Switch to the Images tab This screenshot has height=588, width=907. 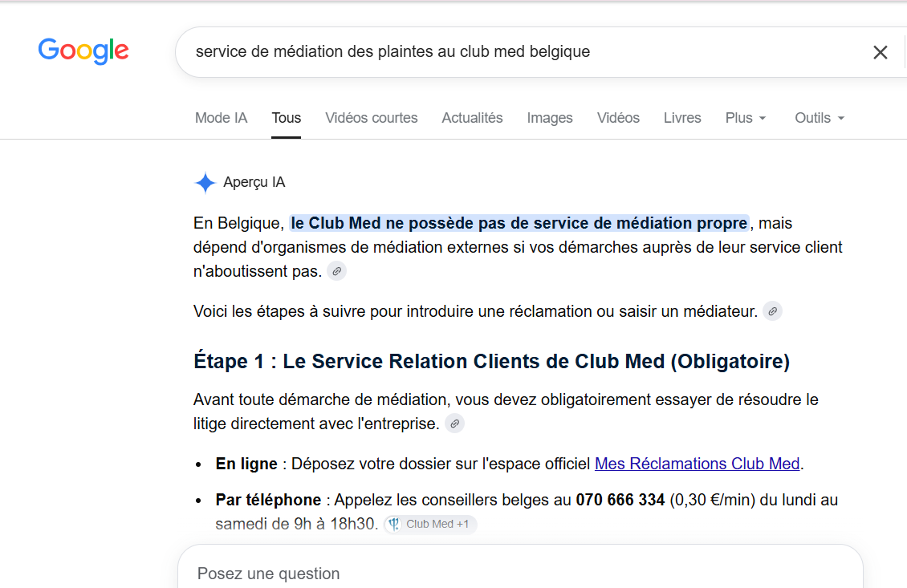(550, 118)
